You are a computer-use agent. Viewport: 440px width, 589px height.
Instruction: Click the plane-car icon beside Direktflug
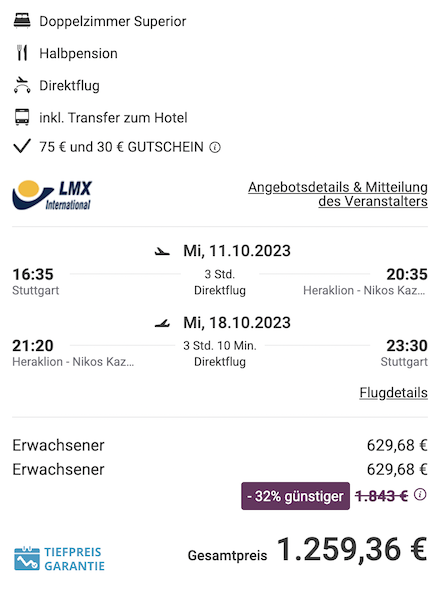(x=22, y=85)
